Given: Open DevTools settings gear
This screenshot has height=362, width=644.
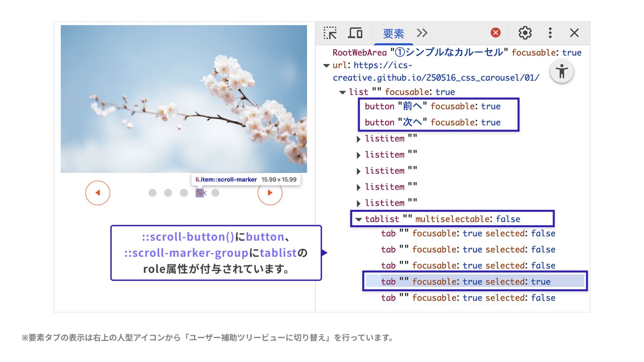Looking at the screenshot, I should pyautogui.click(x=525, y=33).
